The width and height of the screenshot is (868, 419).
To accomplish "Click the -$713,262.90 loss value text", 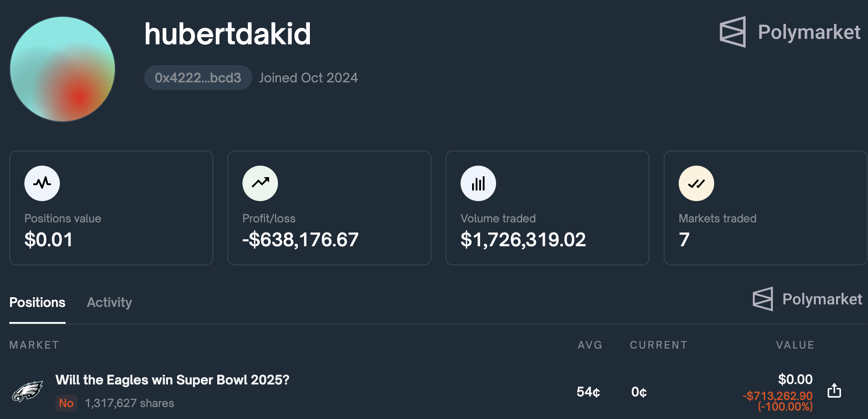I will point(777,396).
